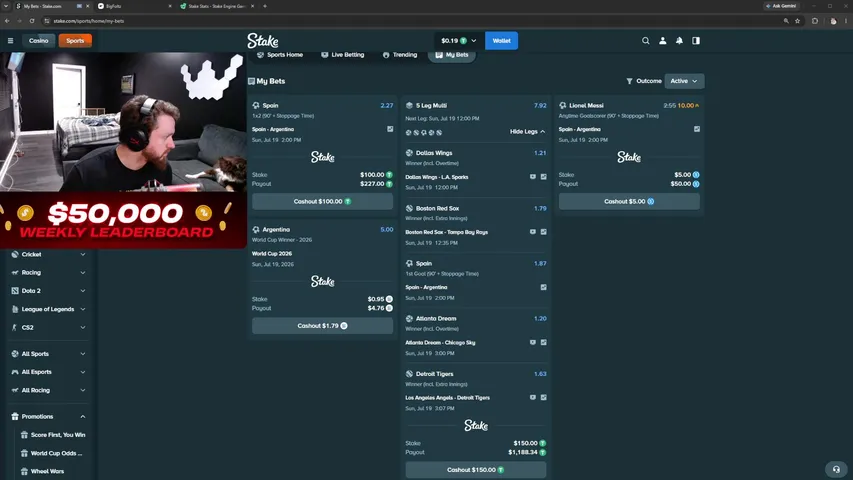Click share icon on Lionel Messi bet
The image size is (853, 480).
(x=697, y=129)
